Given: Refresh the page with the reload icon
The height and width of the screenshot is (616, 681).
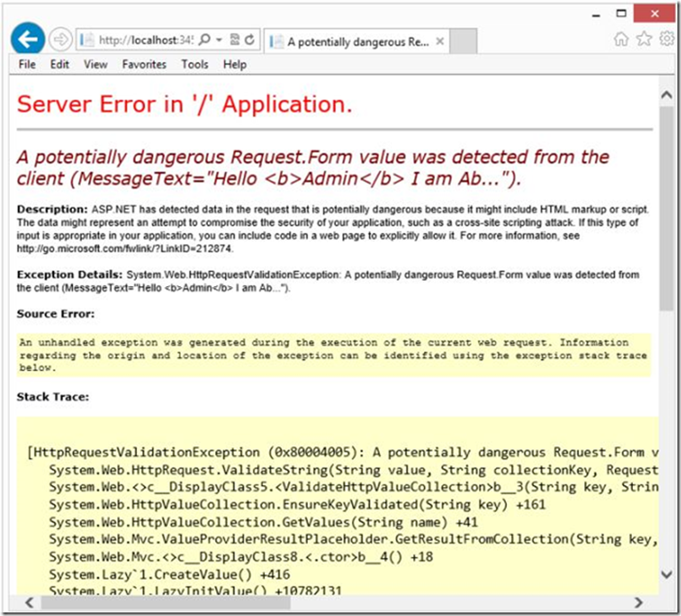Looking at the screenshot, I should tap(250, 40).
